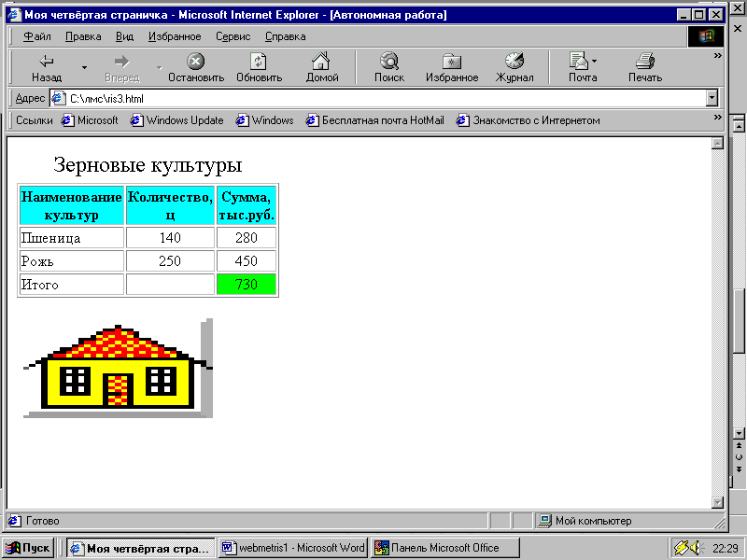This screenshot has height=560, width=747.
Task: Click the Количество, ц header cell
Action: (x=170, y=205)
